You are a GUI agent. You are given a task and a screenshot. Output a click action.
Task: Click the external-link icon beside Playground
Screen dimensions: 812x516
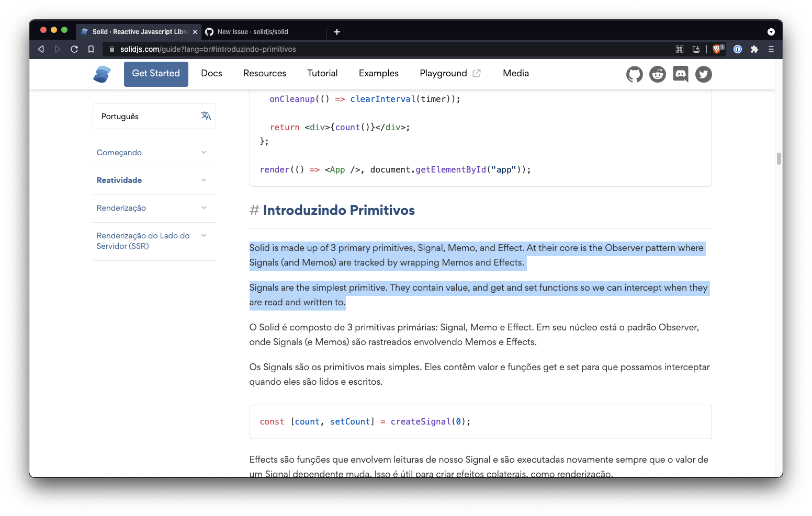tap(477, 73)
